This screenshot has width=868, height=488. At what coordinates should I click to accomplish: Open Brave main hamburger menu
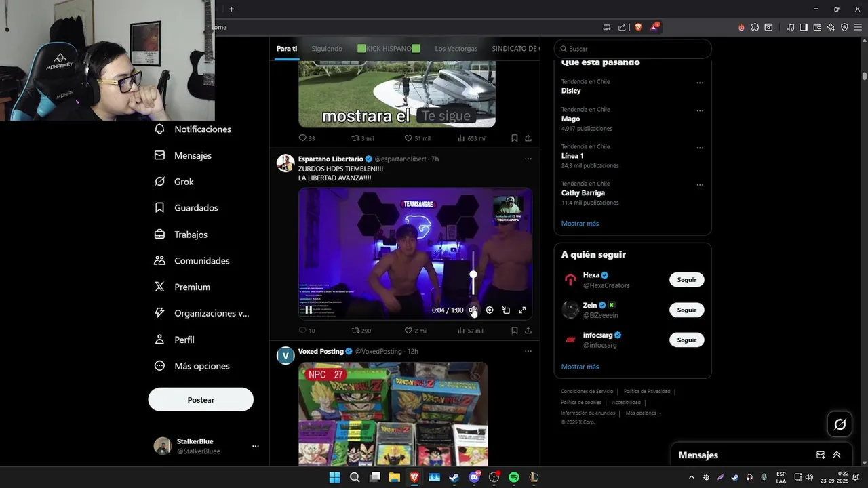(x=858, y=27)
